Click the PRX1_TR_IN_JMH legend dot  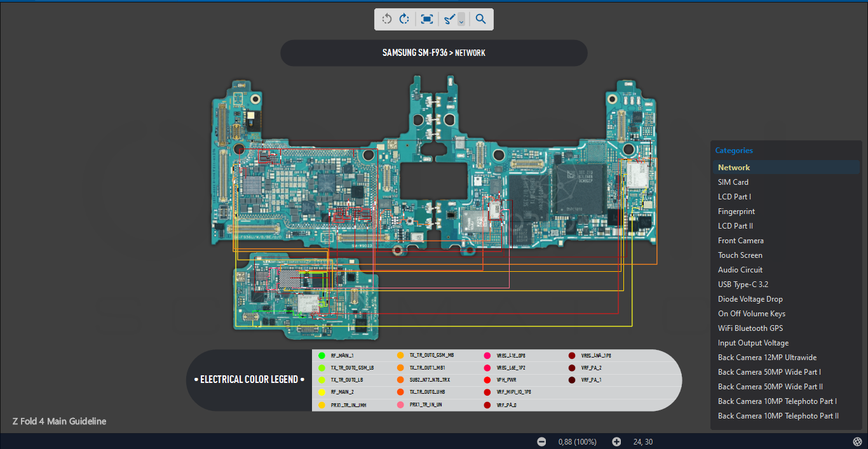tap(322, 405)
